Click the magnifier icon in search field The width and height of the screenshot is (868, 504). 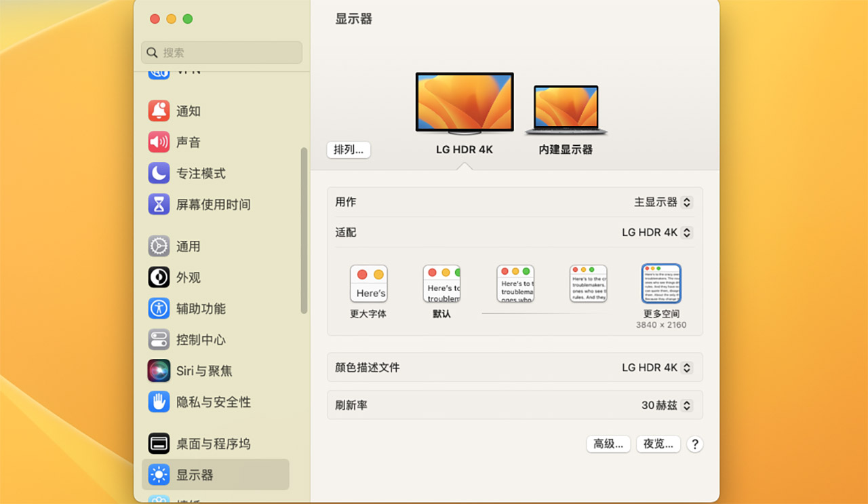[152, 52]
